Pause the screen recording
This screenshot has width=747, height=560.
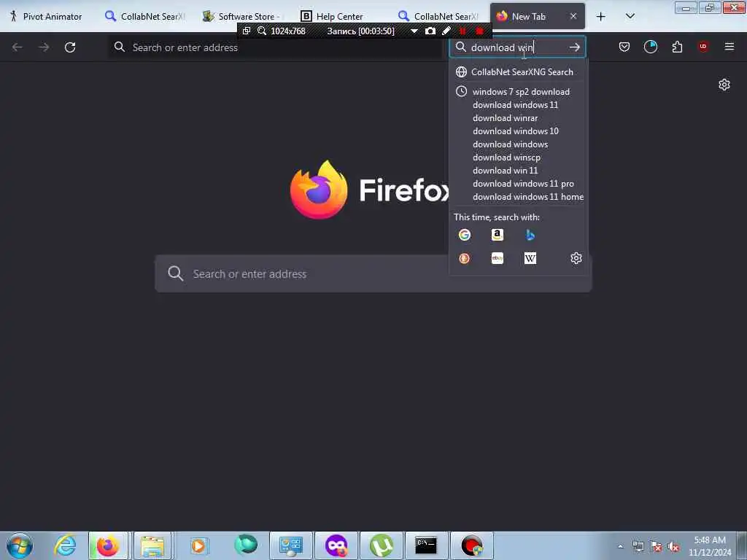point(462,31)
